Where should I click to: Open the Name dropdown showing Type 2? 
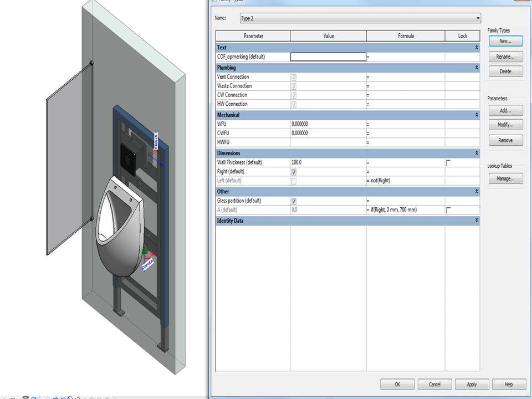[x=477, y=18]
